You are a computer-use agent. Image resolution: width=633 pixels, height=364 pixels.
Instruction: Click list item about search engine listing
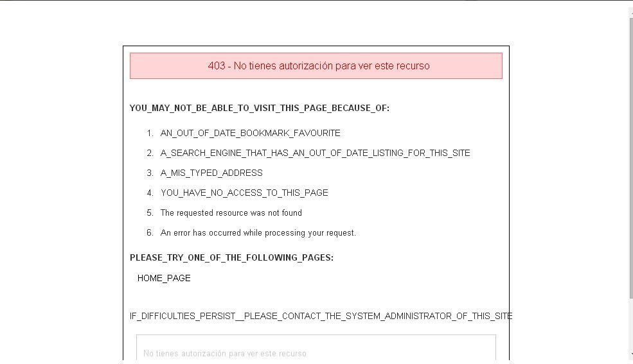tap(316, 153)
